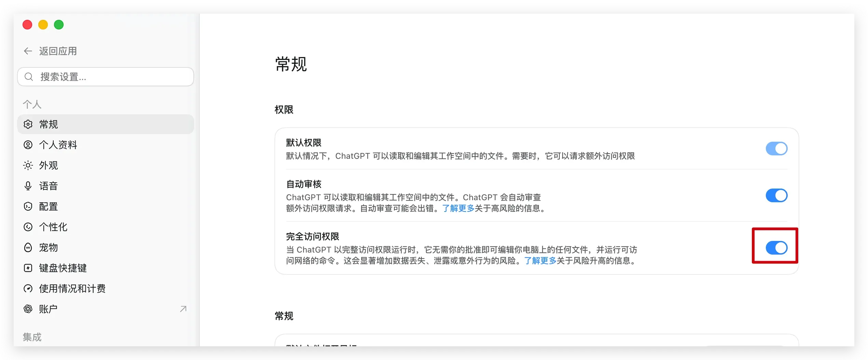Click the face icon next to 个性化

[x=28, y=227]
